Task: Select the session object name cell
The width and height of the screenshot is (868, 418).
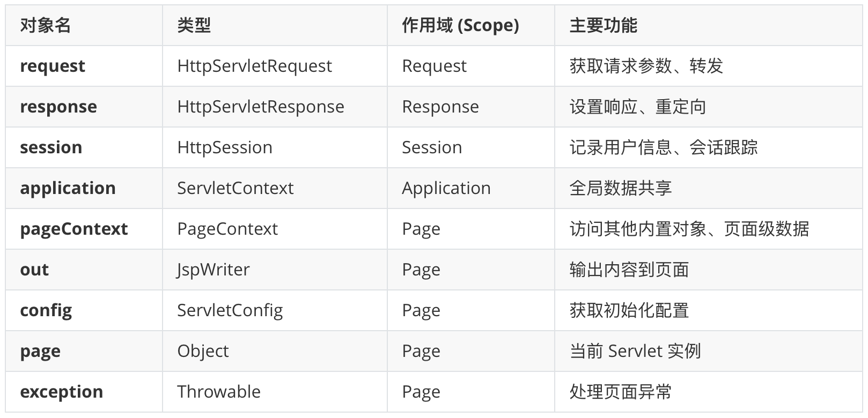Action: point(51,147)
